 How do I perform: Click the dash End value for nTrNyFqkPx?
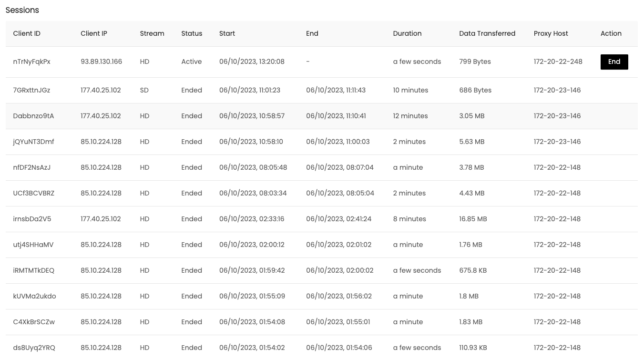coord(308,62)
